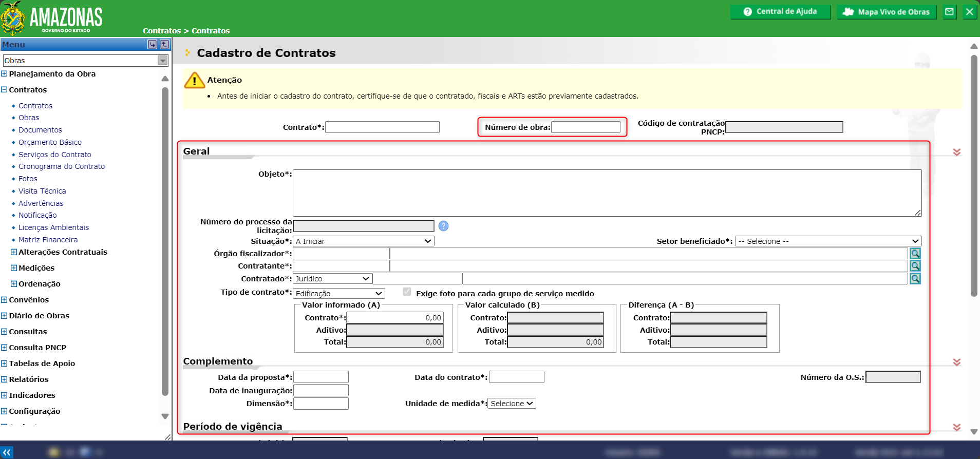Expand Ordenação tree node

pyautogui.click(x=14, y=284)
